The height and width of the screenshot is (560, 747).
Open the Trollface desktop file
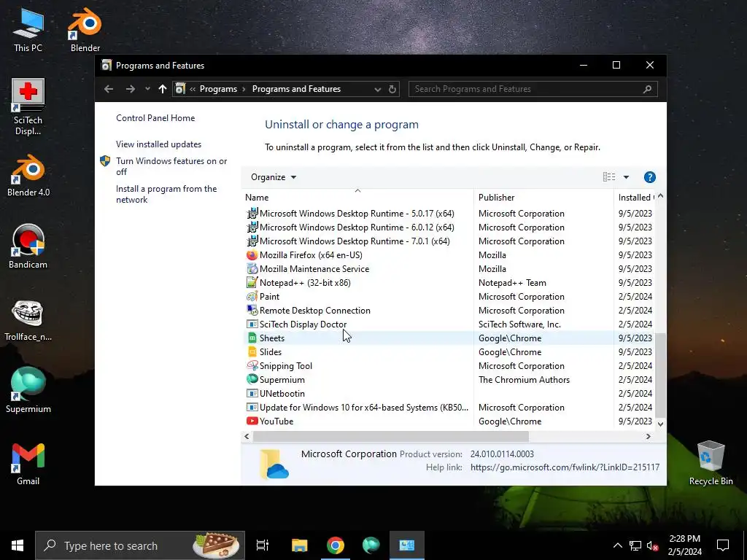[28, 321]
